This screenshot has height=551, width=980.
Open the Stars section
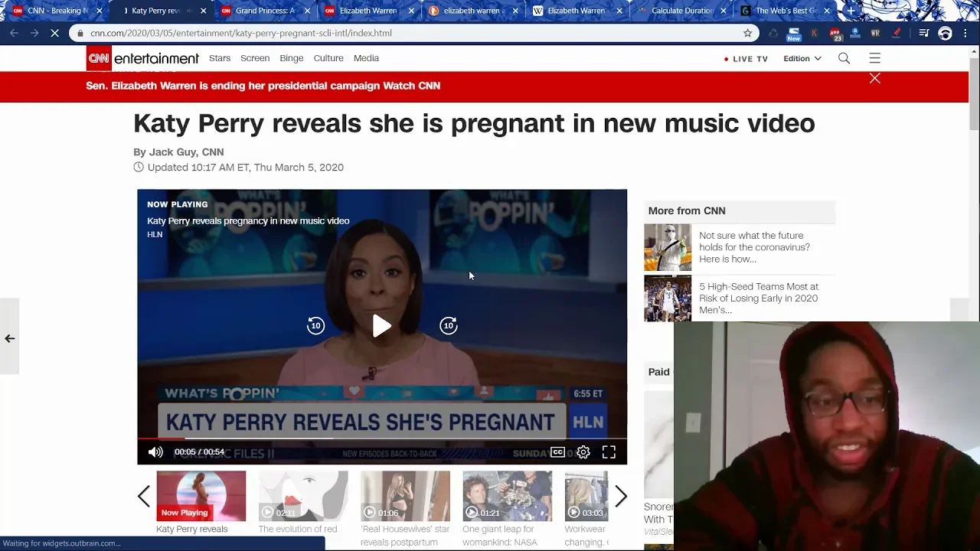[x=220, y=58]
